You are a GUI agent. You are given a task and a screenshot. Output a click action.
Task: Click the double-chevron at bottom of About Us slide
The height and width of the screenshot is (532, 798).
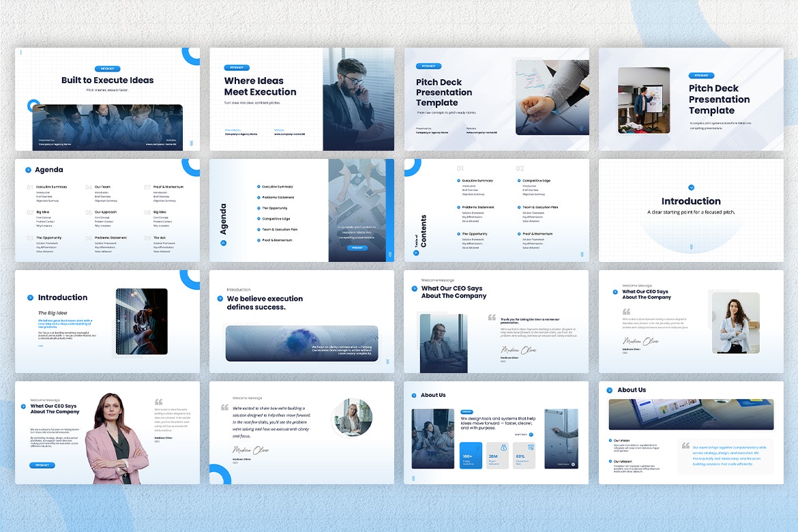[x=413, y=477]
